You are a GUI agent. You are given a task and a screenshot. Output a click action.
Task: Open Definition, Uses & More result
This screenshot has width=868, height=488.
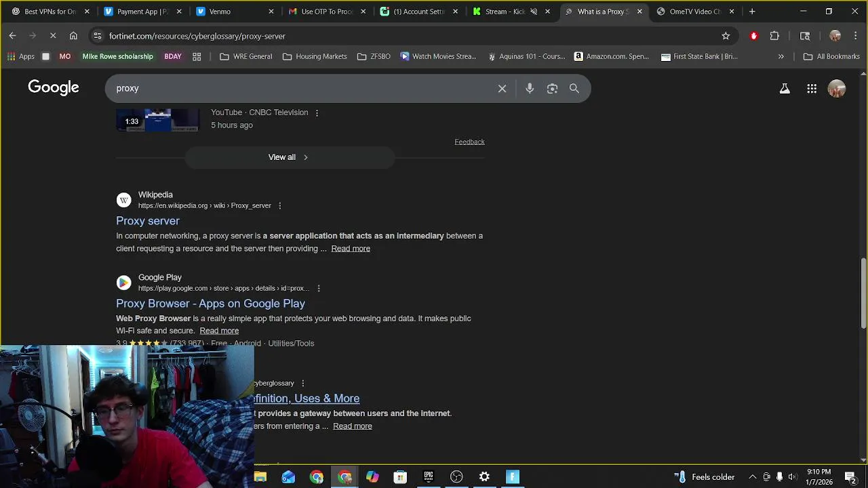coord(307,399)
